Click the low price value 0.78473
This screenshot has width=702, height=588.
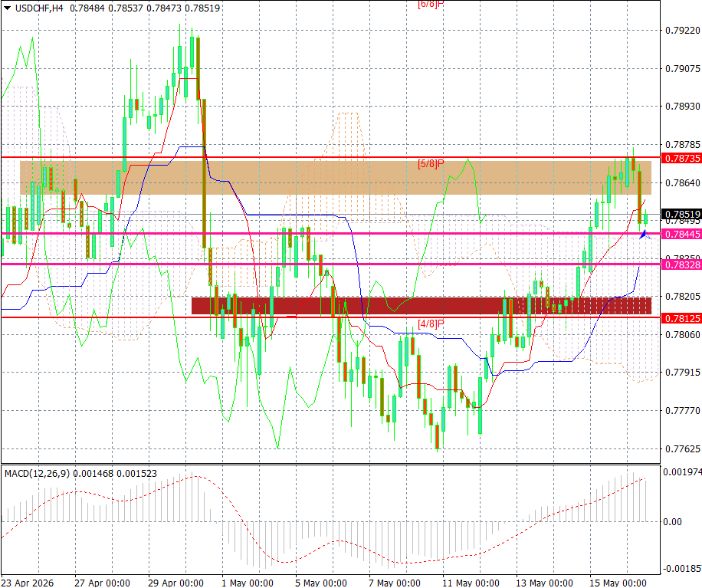164,8
